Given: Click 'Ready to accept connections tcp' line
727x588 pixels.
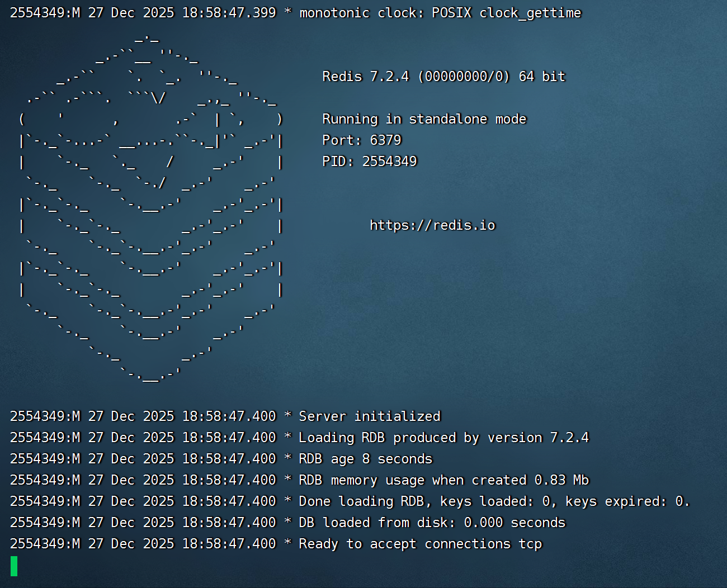Looking at the screenshot, I should [x=276, y=544].
